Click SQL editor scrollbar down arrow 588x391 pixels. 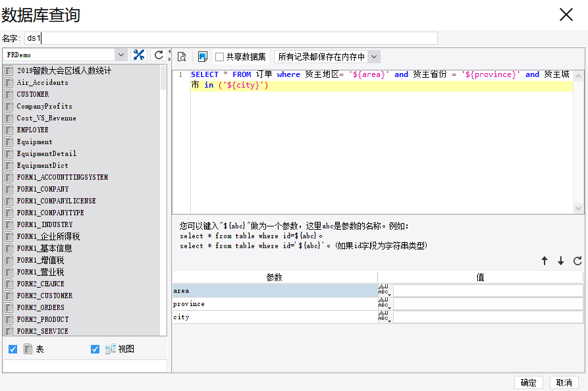(x=578, y=208)
